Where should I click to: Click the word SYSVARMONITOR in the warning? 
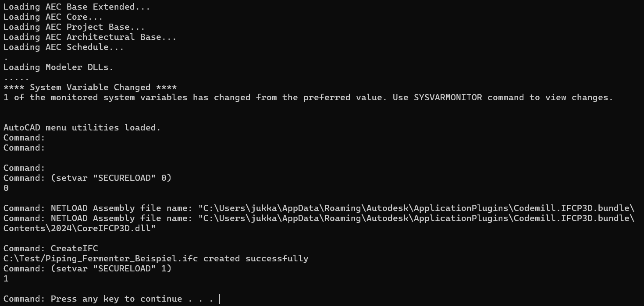[x=448, y=98]
